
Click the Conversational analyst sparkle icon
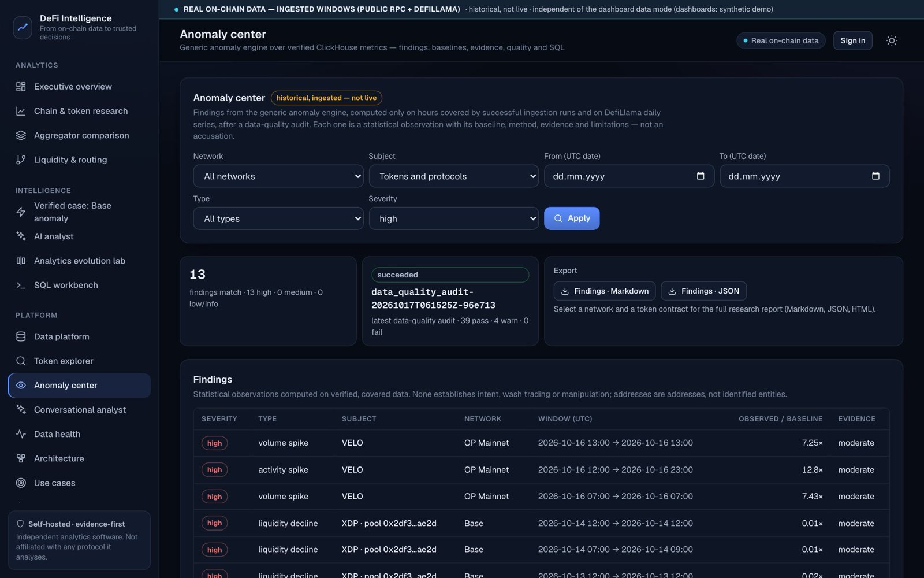(21, 410)
